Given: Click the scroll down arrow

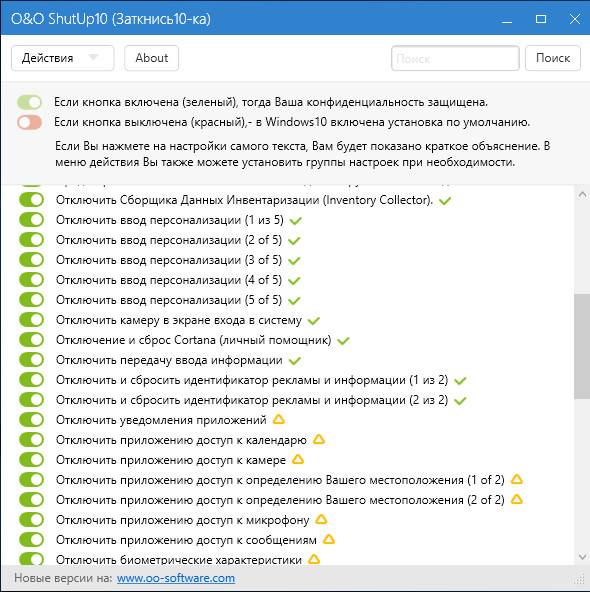Looking at the screenshot, I should click(582, 557).
